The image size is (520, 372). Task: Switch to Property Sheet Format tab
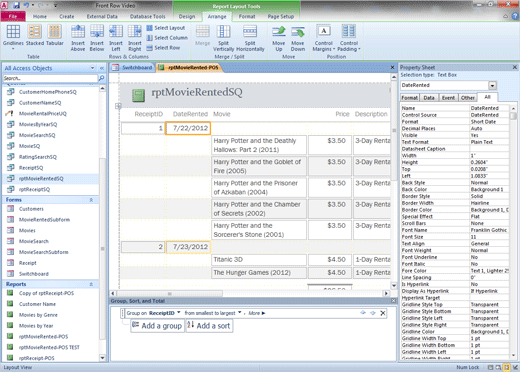click(409, 98)
